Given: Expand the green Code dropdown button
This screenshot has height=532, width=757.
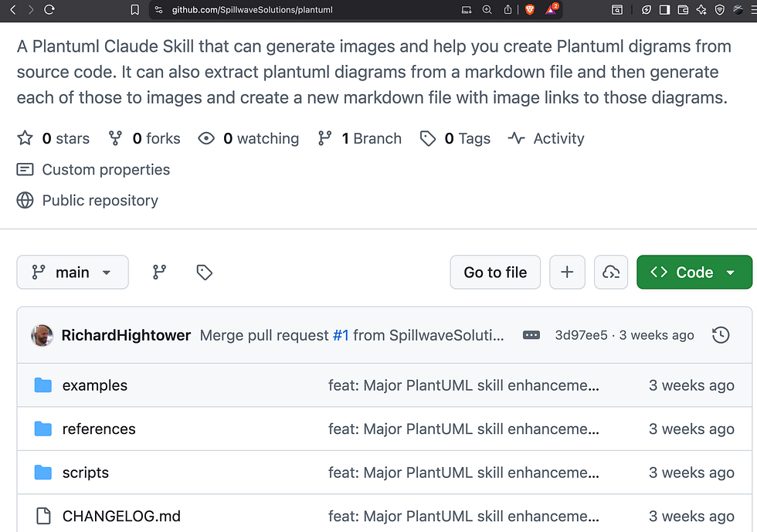Looking at the screenshot, I should (x=694, y=273).
